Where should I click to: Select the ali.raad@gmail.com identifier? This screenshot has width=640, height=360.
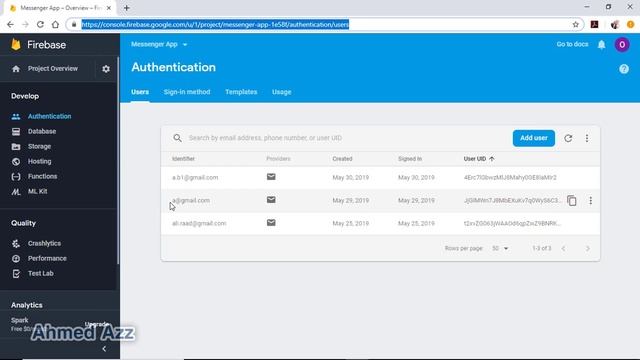click(x=199, y=223)
